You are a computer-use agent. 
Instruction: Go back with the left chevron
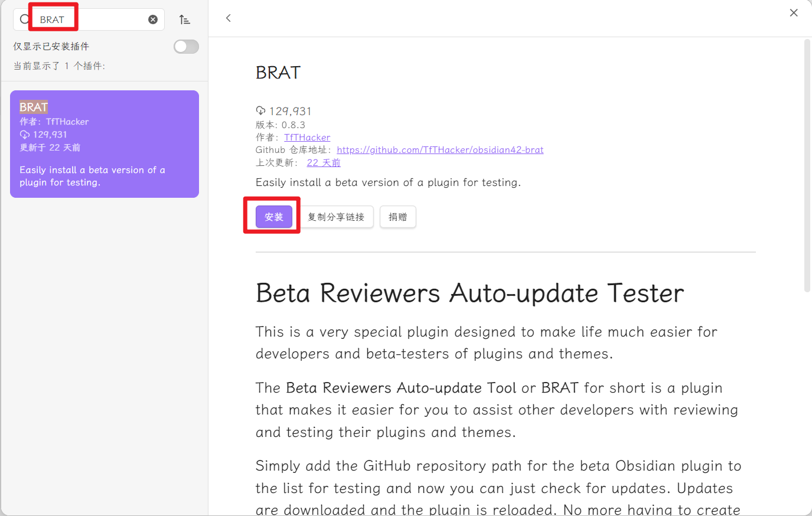pyautogui.click(x=229, y=18)
